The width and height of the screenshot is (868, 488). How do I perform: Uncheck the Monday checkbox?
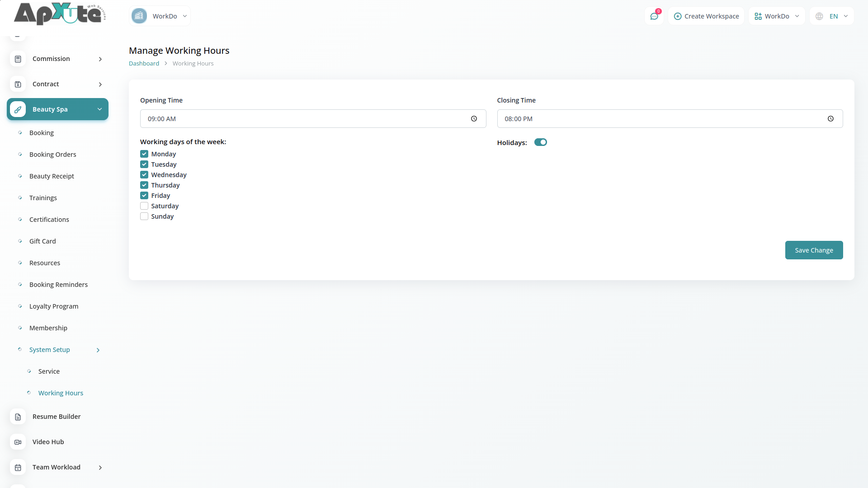click(x=144, y=154)
